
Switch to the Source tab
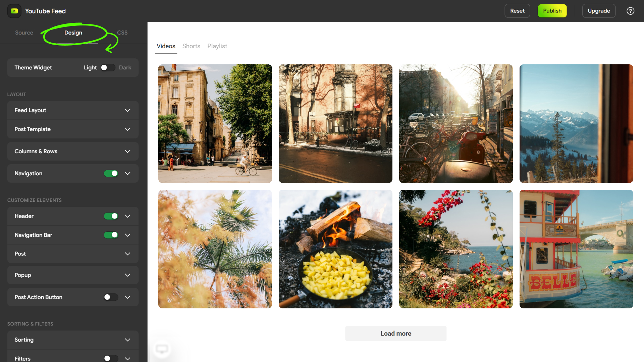tap(24, 33)
